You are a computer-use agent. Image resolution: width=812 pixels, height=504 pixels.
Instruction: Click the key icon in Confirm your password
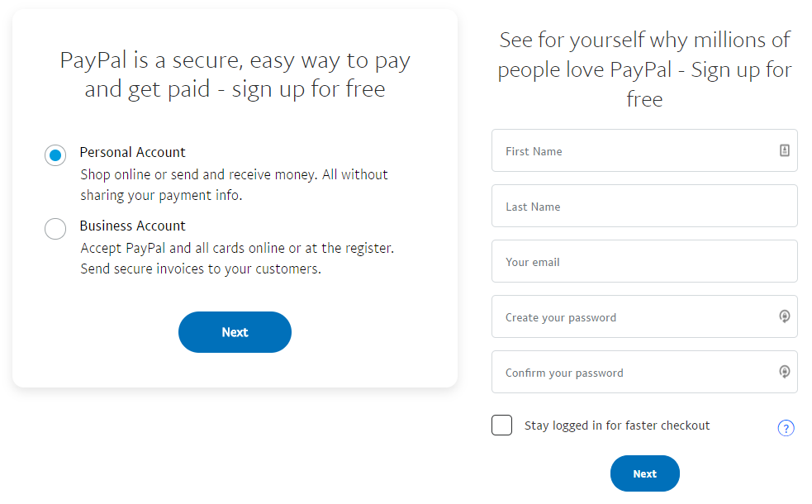[785, 372]
